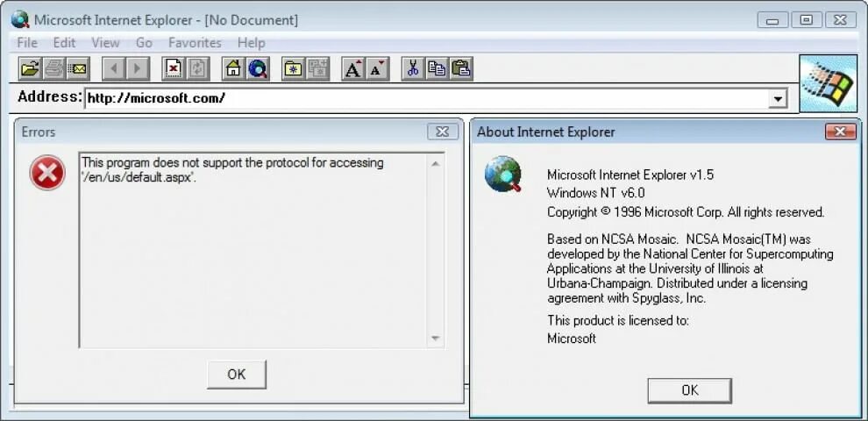The width and height of the screenshot is (868, 421).
Task: Click the Search the Internet globe icon
Action: coord(258,68)
